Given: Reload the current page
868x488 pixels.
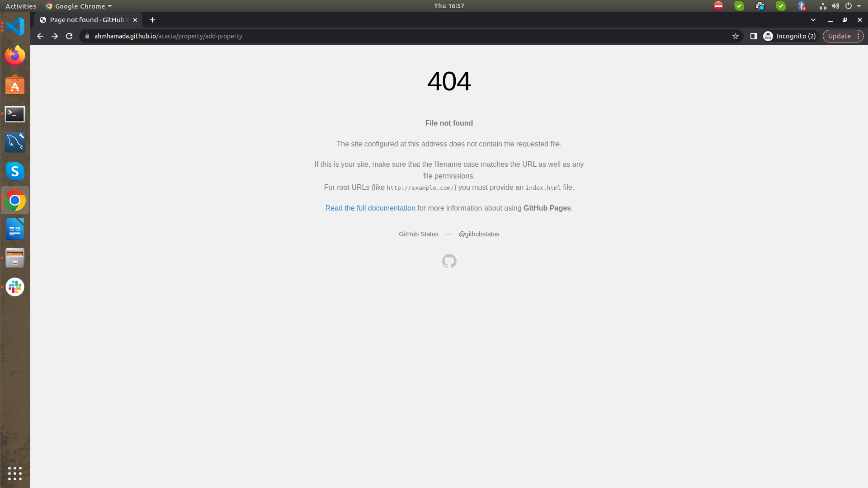Looking at the screenshot, I should tap(69, 36).
